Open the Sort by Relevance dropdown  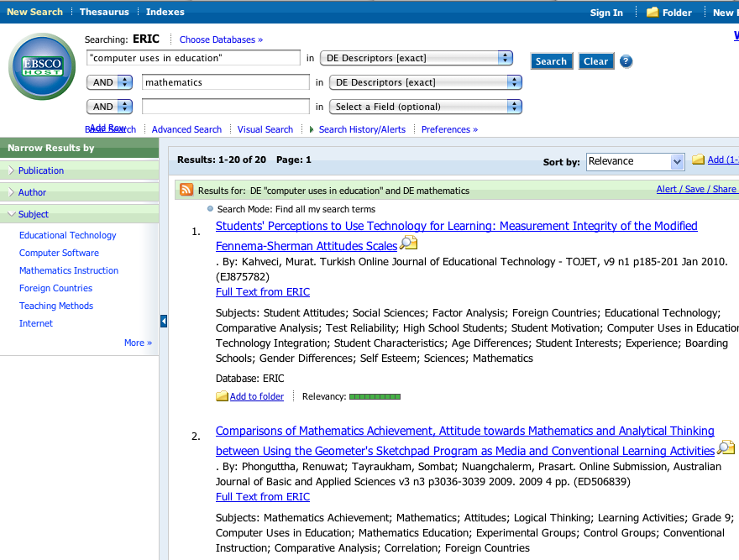point(677,161)
